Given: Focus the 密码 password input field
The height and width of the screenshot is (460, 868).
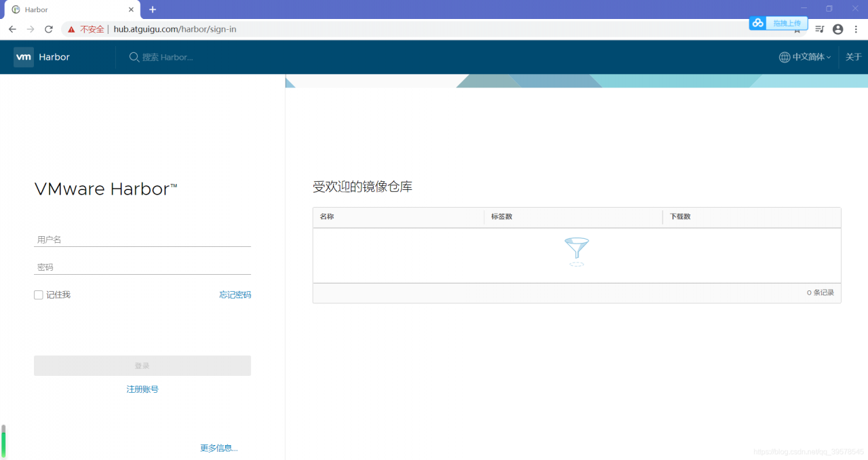Looking at the screenshot, I should click(x=142, y=267).
